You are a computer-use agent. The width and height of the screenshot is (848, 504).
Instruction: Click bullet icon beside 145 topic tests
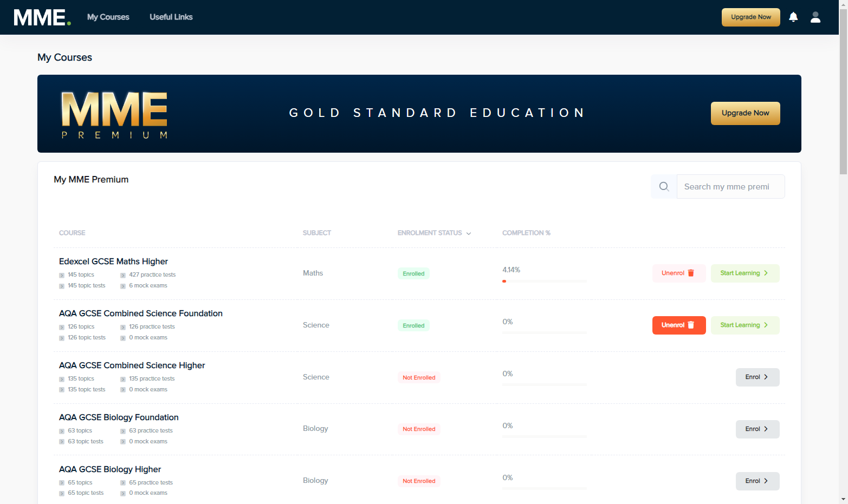[x=62, y=286]
